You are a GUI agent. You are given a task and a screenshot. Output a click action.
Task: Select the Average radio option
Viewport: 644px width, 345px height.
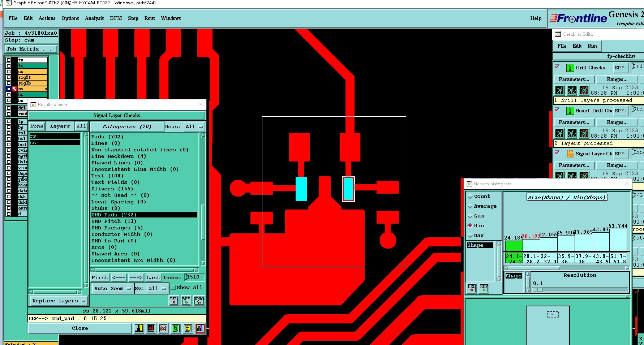[x=470, y=206]
